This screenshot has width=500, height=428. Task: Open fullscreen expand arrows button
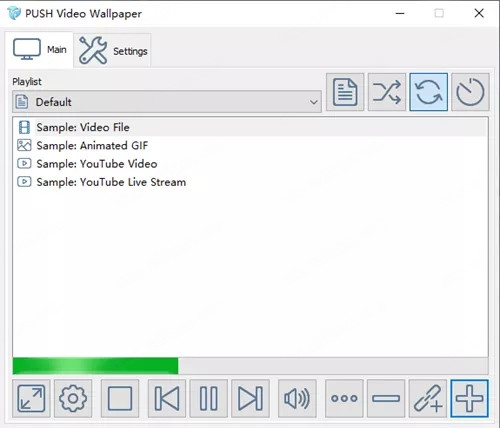pos(31,398)
